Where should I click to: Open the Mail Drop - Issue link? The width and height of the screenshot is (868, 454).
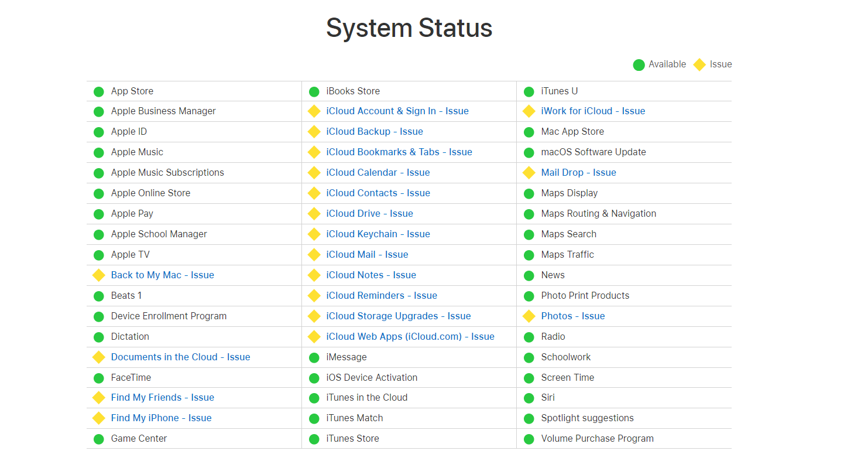579,173
